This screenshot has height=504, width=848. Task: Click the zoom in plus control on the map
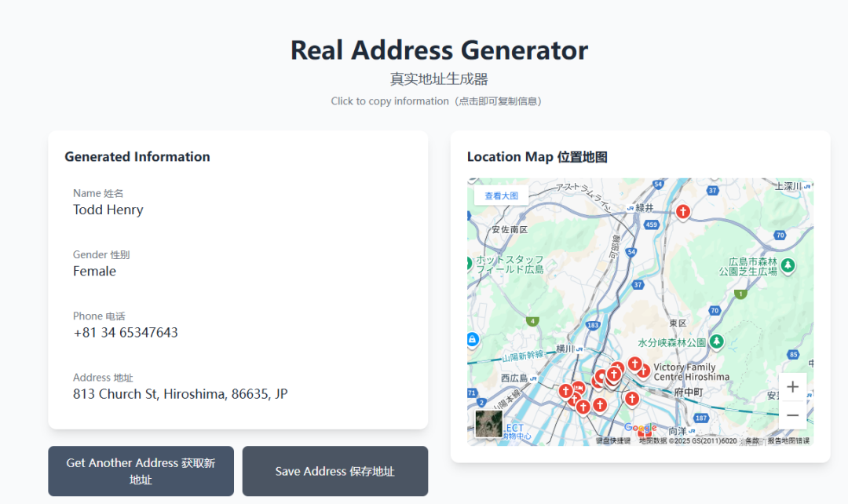pos(791,386)
